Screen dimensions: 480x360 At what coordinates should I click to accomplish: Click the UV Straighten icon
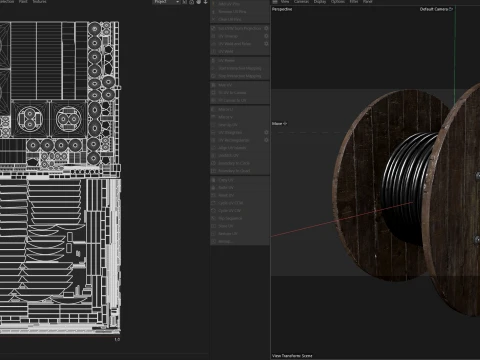214,132
